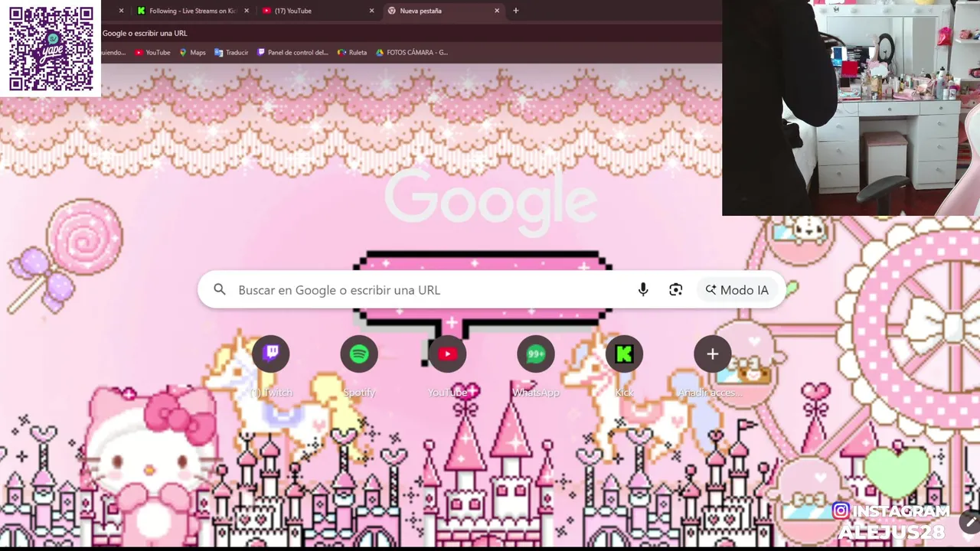The width and height of the screenshot is (980, 551).
Task: Open the Kick shortcut tile
Action: point(624,354)
